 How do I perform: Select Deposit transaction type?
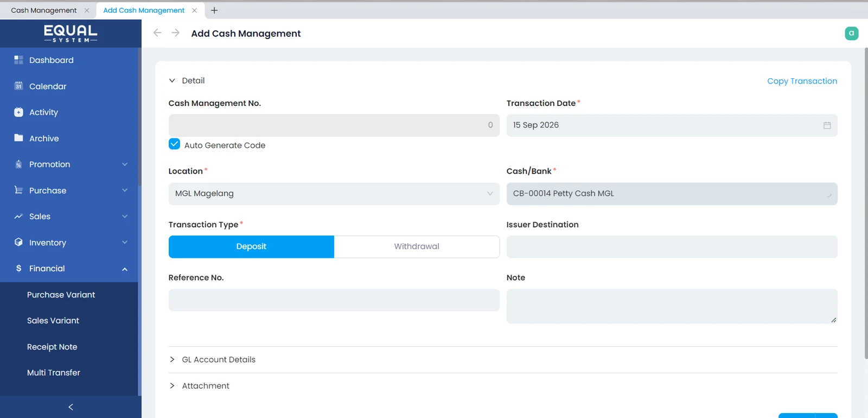251,246
